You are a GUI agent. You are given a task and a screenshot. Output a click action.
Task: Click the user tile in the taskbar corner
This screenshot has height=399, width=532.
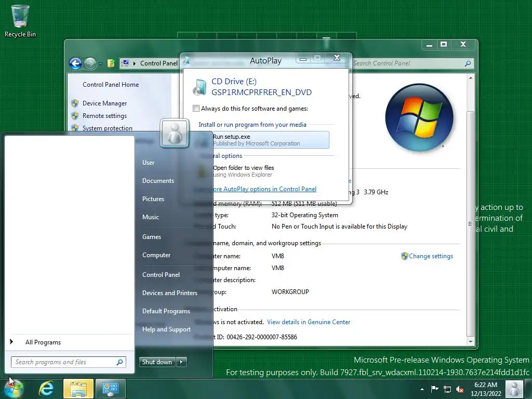pyautogui.click(x=514, y=389)
